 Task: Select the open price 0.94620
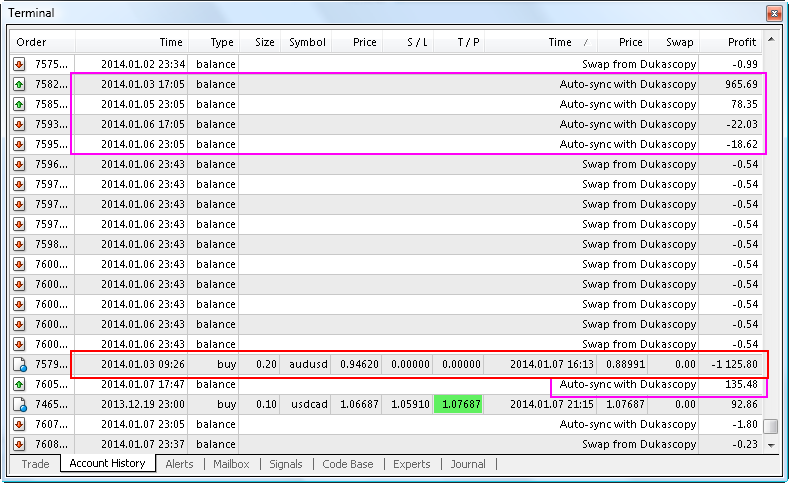[359, 364]
